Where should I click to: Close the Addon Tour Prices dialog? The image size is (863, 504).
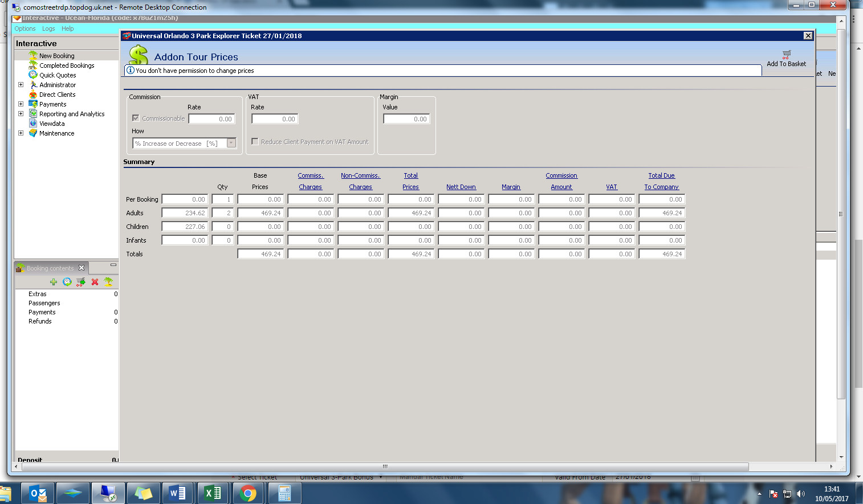808,36
